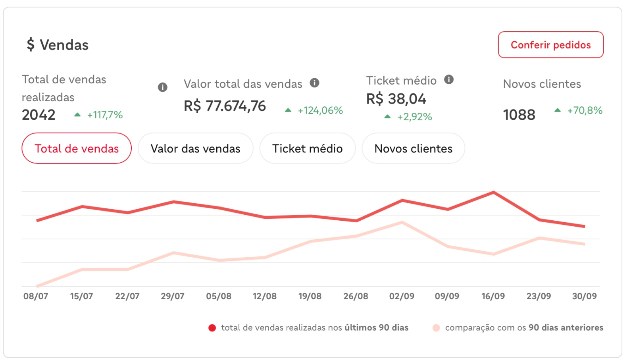Click the dollar sign icon beside Vendas
This screenshot has width=635, height=364.
click(31, 45)
